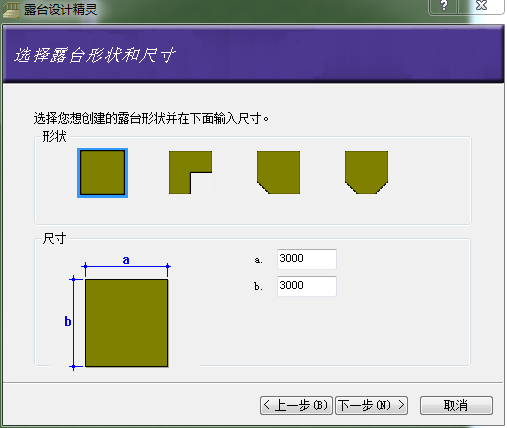This screenshot has height=428, width=507.
Task: Open help with the question mark button
Action: click(x=444, y=6)
